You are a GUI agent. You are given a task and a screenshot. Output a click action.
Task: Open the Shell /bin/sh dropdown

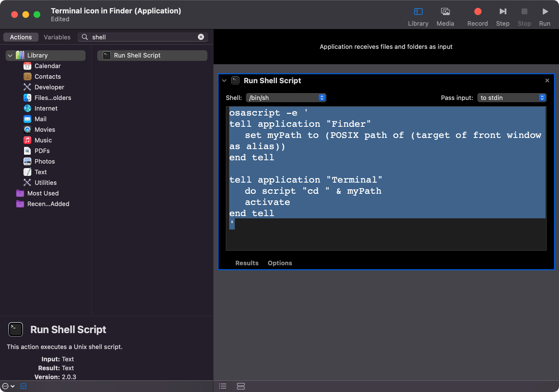pos(286,98)
